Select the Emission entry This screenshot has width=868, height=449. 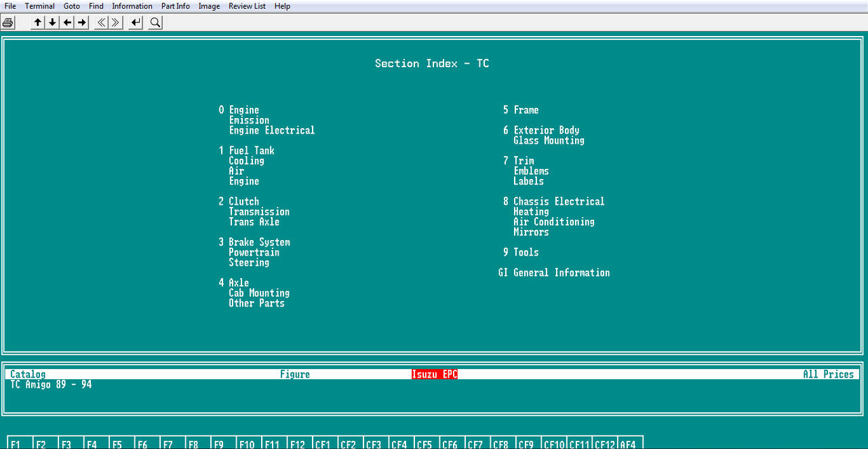[249, 120]
